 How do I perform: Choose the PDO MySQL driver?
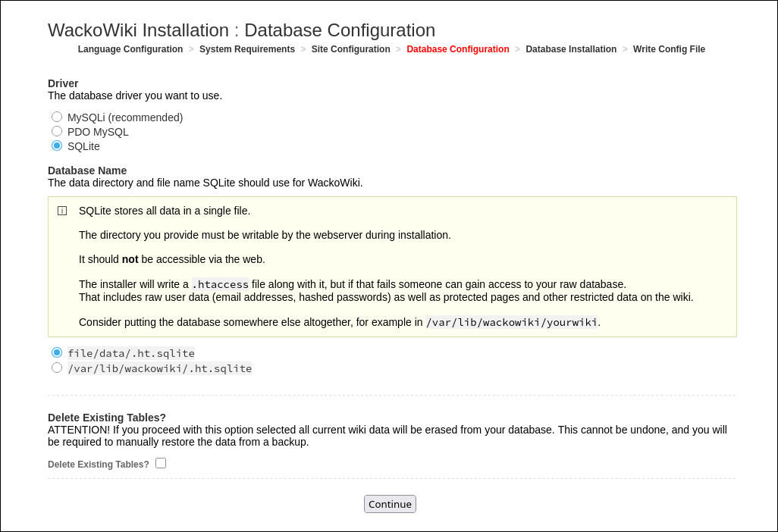57,131
